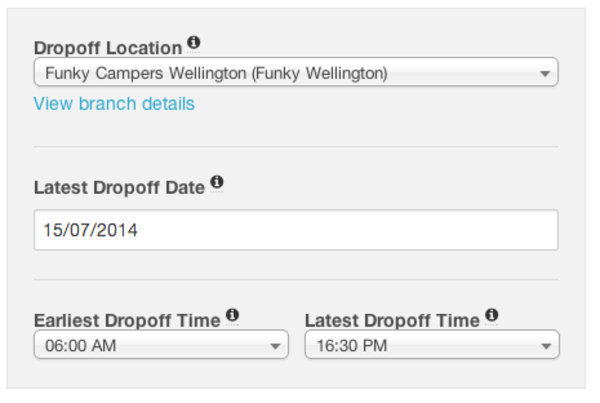Open the Dropoff Location dropdown
The height and width of the screenshot is (403, 600).
(296, 72)
